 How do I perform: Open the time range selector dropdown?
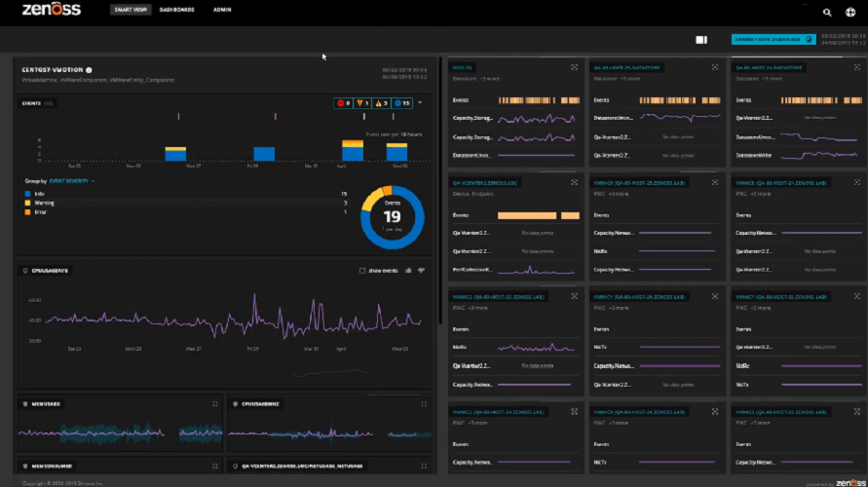coord(774,40)
